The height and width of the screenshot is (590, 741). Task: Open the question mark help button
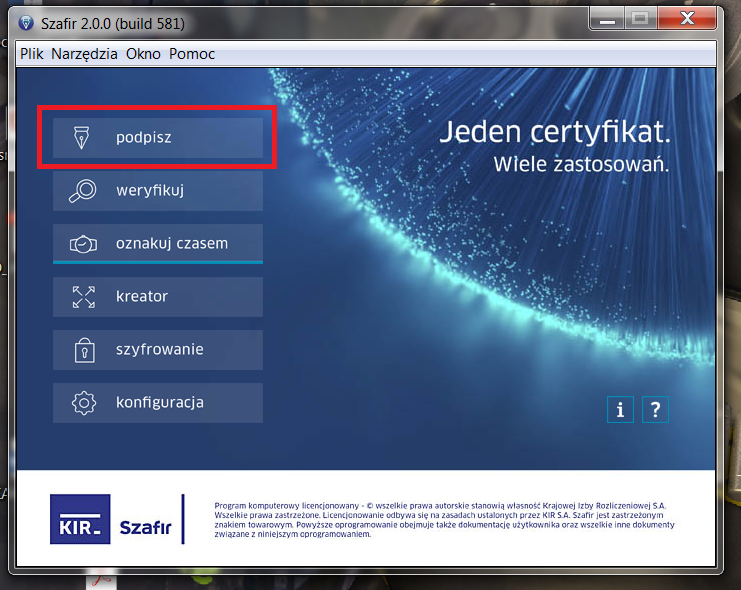pos(655,409)
